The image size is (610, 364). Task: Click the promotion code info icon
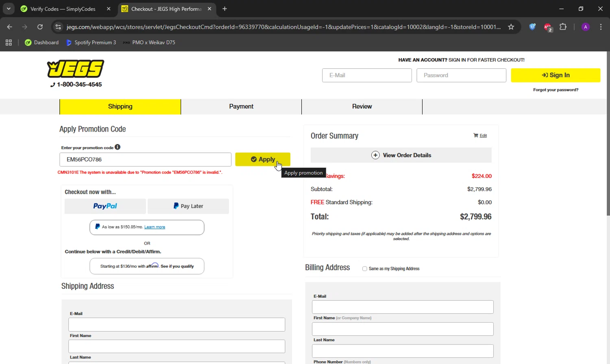[x=118, y=147]
